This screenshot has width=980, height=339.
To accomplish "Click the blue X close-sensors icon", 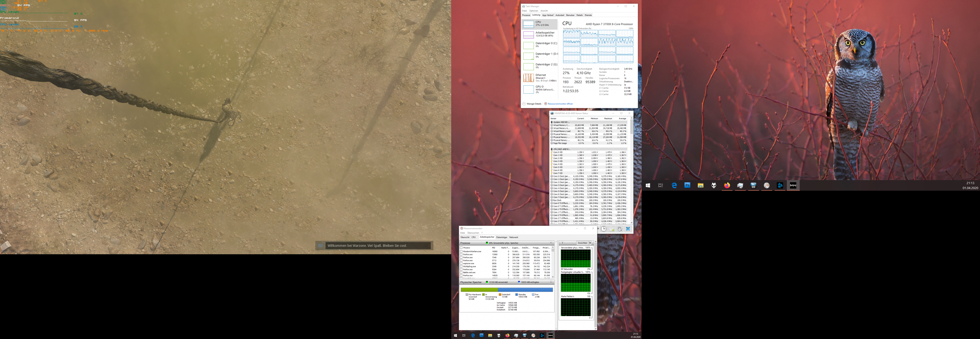I will pos(628,229).
